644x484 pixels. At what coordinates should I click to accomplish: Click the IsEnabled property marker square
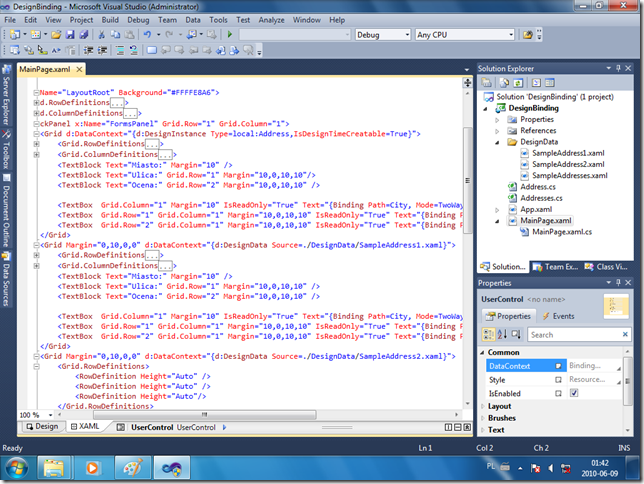click(558, 393)
